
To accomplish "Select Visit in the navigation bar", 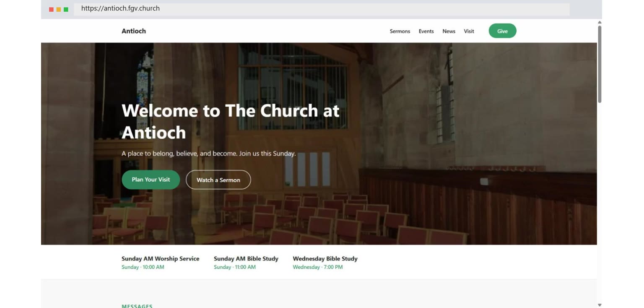I will (x=469, y=31).
